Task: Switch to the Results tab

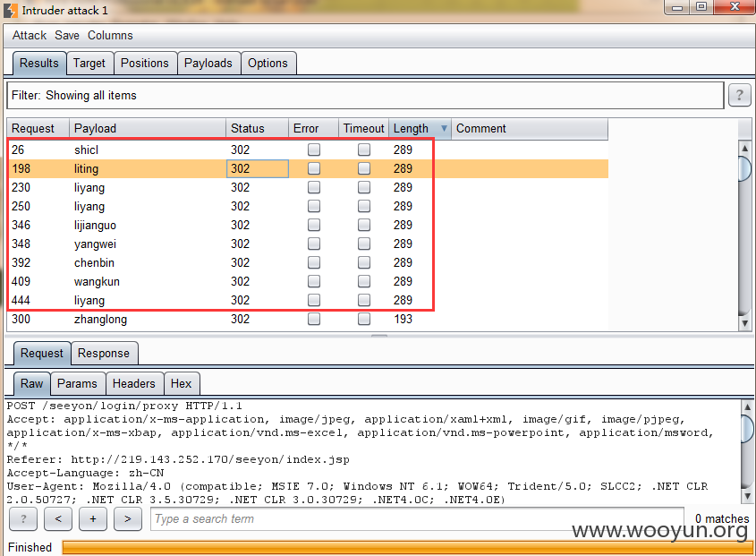Action: (39, 64)
